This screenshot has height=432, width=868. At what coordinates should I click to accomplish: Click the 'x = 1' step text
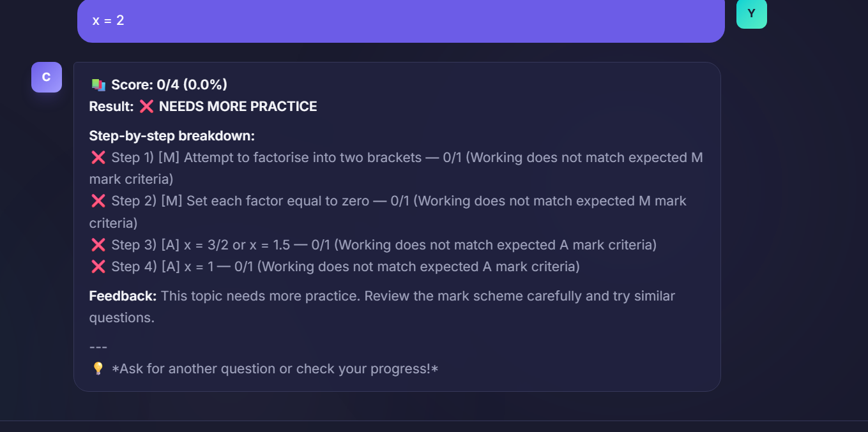coord(199,267)
